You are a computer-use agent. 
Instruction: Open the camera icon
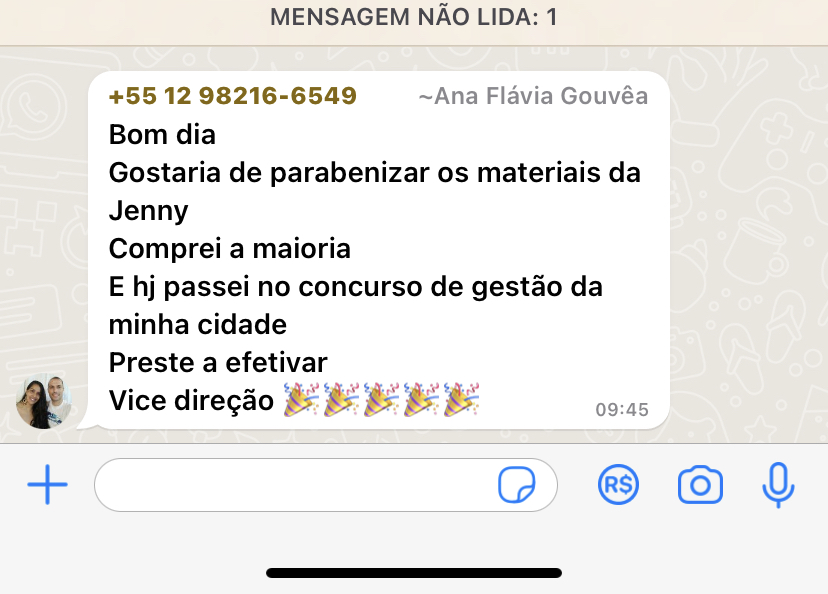(700, 485)
